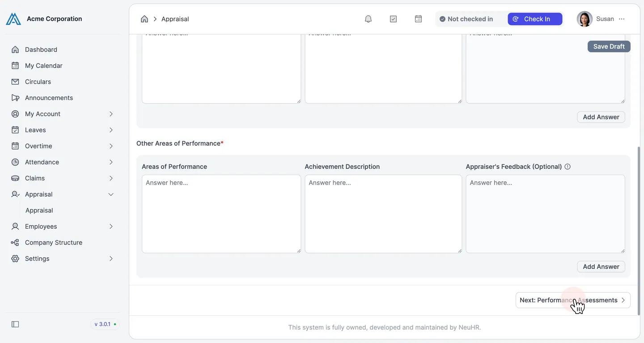
Task: Expand the Overtime submenu chevron
Action: [x=111, y=146]
